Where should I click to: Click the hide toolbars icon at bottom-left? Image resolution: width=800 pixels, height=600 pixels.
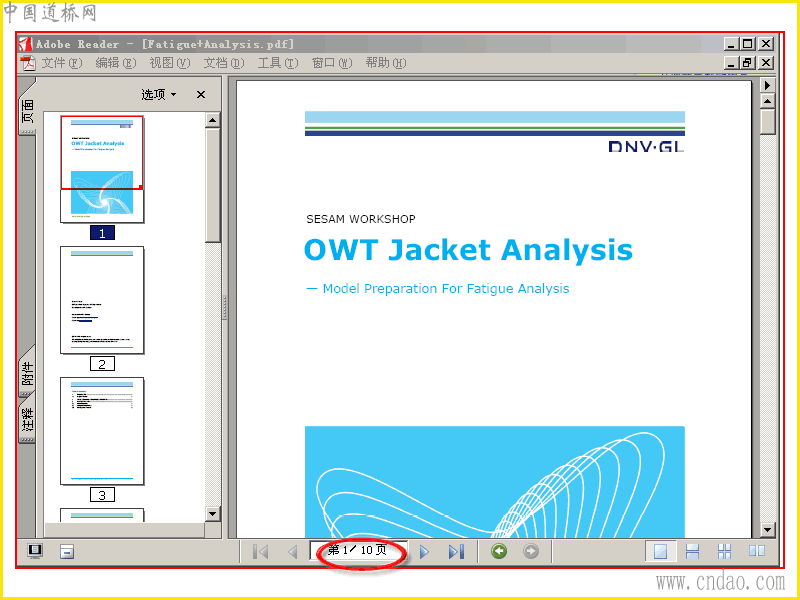tap(67, 551)
